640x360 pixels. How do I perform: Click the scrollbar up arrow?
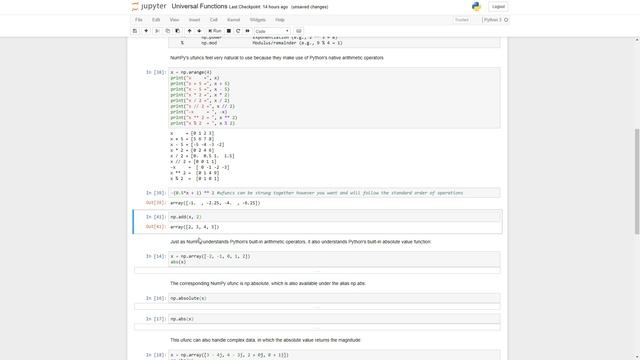[x=637, y=40]
